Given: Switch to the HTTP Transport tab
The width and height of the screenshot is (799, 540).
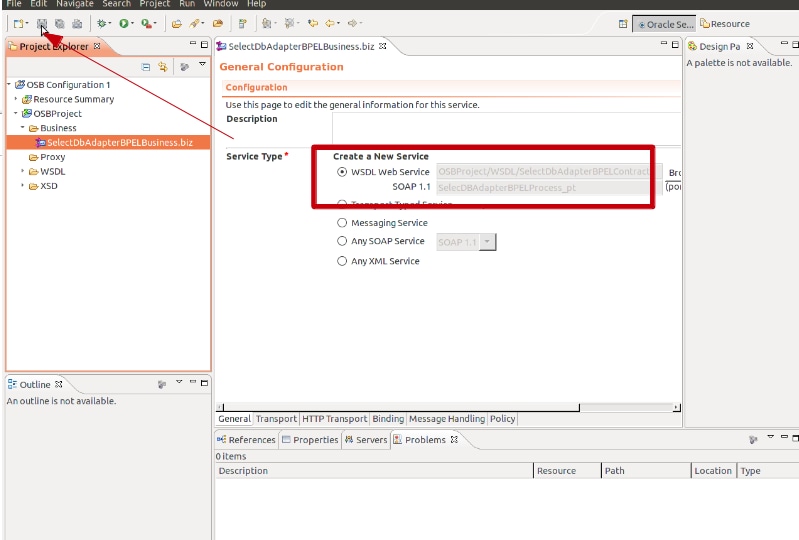Looking at the screenshot, I should point(335,419).
